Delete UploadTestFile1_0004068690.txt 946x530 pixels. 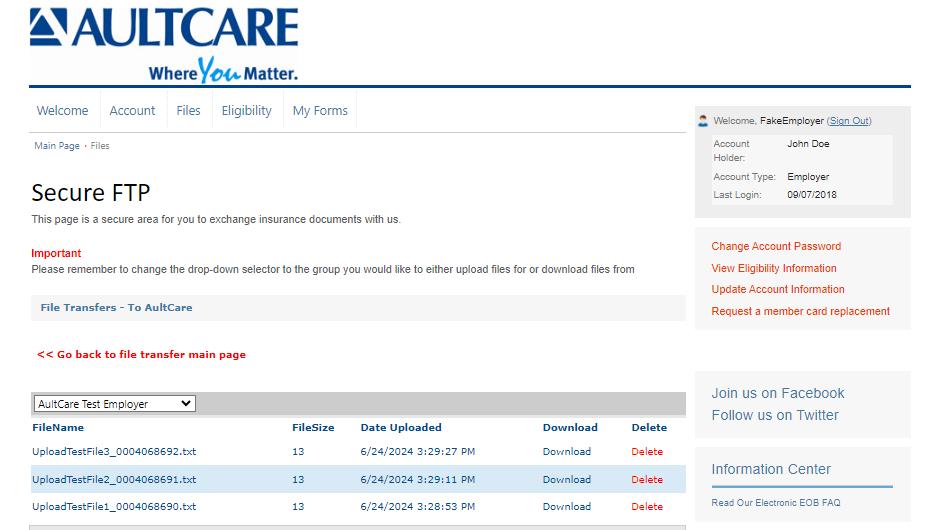[647, 506]
